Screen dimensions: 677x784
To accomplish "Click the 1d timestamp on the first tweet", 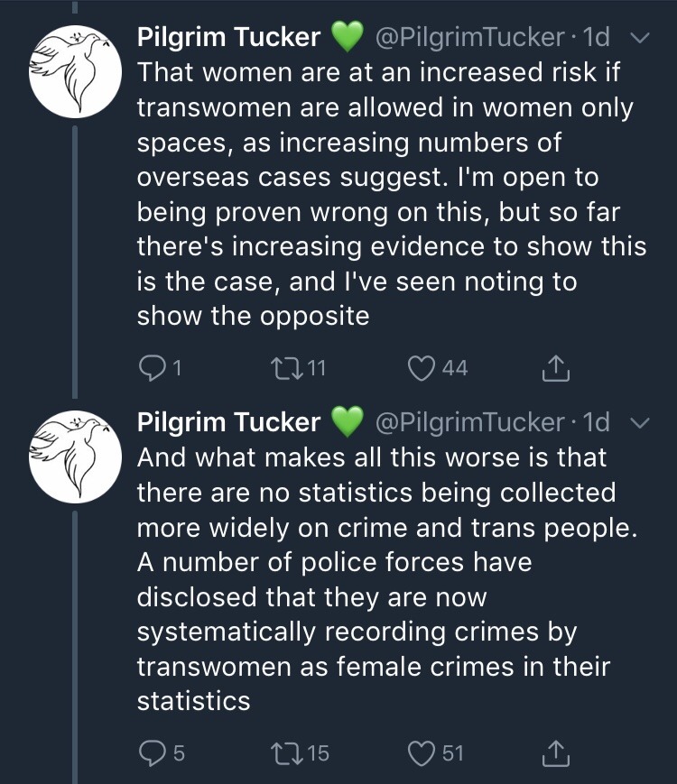I will [x=596, y=37].
